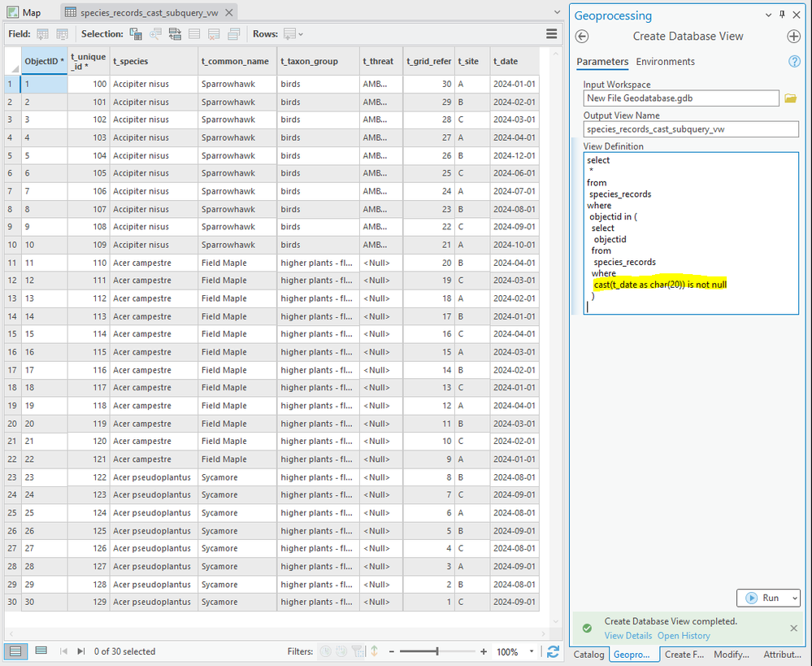Click Zoom To selection icon
This screenshot has width=812, height=666.
click(155, 34)
